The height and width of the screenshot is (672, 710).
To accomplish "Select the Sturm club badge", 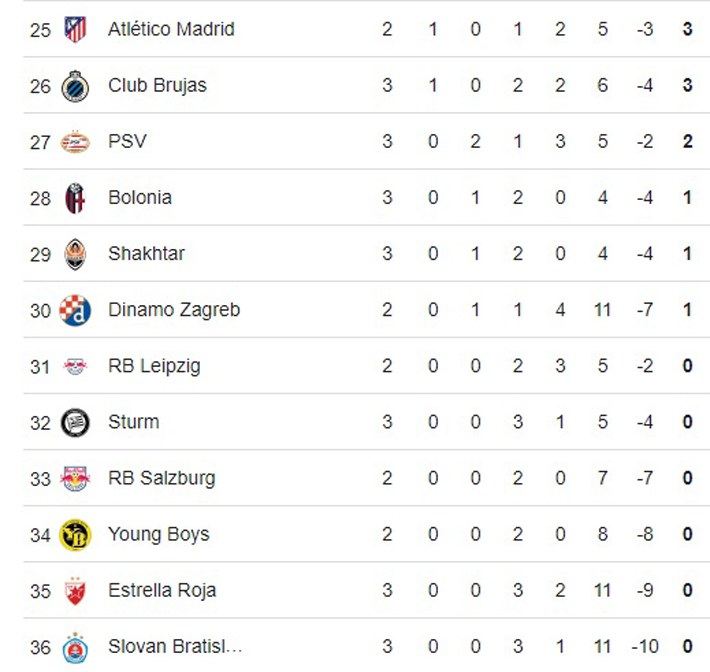I will (x=75, y=422).
